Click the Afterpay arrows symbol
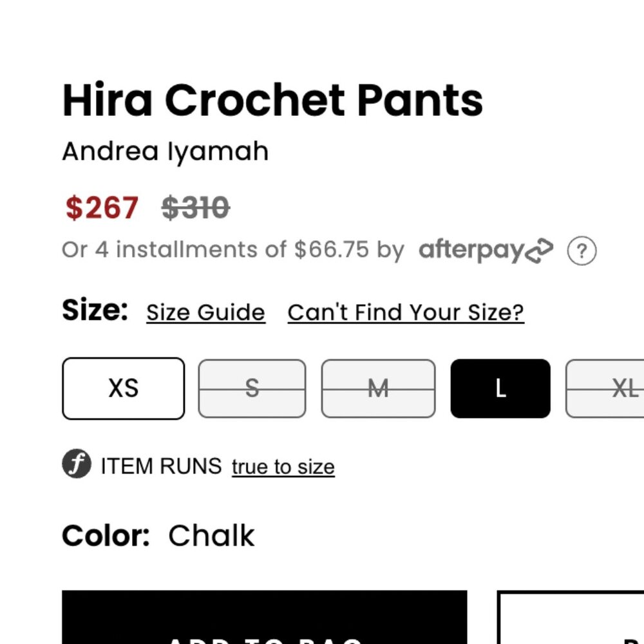The width and height of the screenshot is (644, 644). pyautogui.click(x=540, y=250)
